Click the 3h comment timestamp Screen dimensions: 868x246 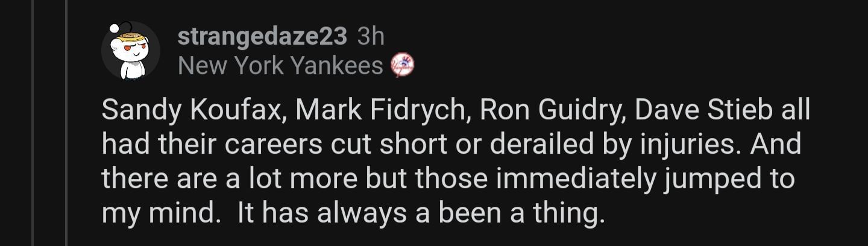click(371, 37)
